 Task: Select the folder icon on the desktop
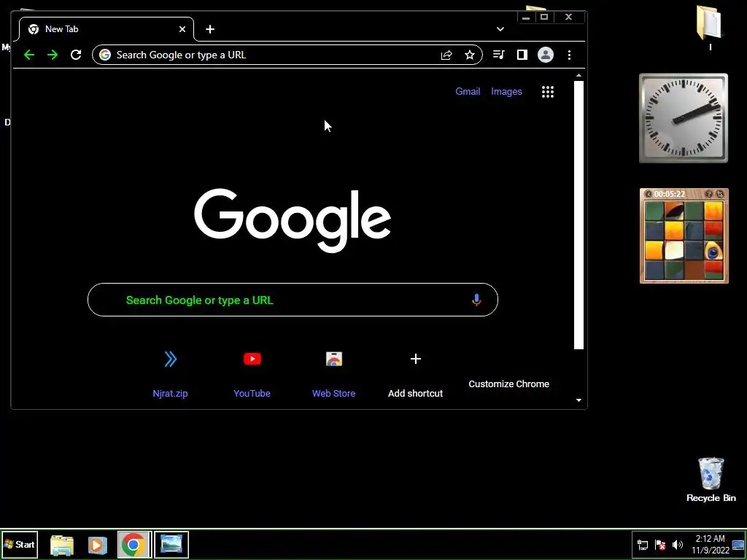pos(710,27)
